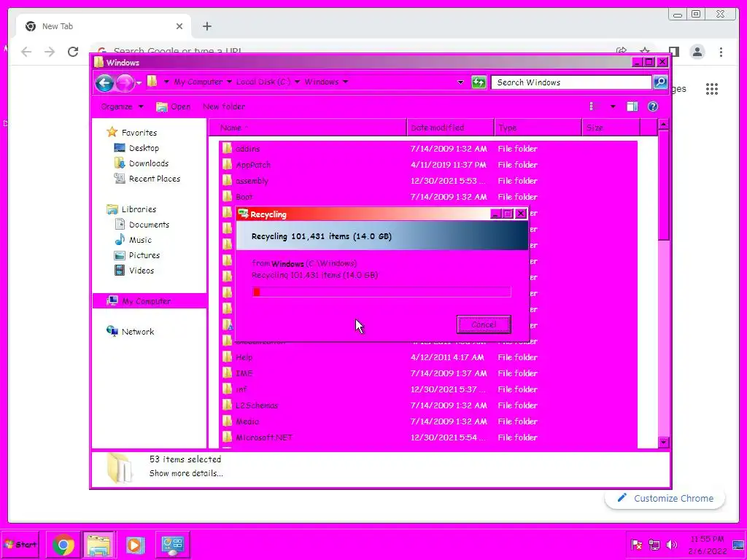Screen dimensions: 747x560
Task: Open the address bar history dropdown
Action: coord(460,82)
